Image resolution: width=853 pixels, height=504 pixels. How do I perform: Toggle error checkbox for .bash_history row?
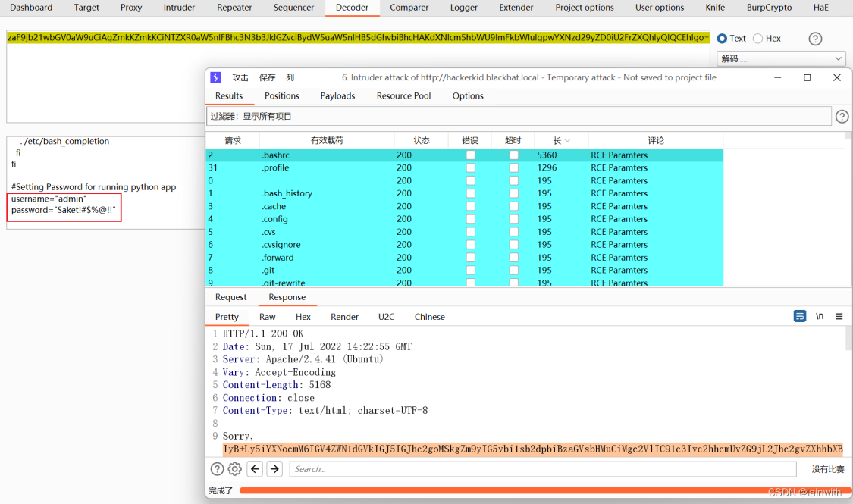[x=471, y=193]
